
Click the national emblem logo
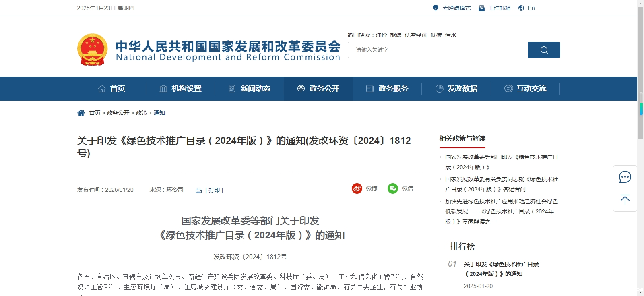[x=93, y=50]
